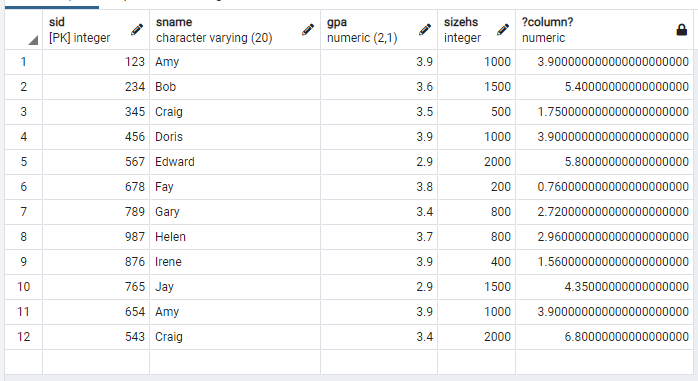Select row number 5
Viewport: 698px width, 381px height.
point(24,162)
